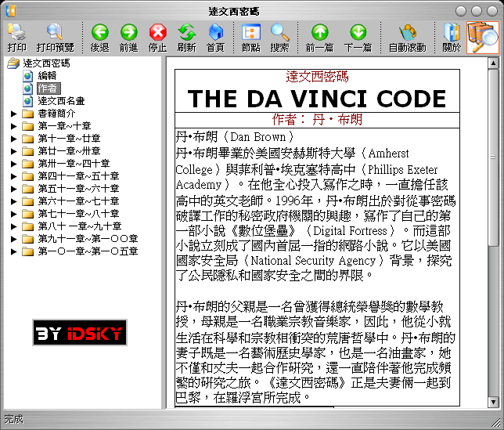Select the 第八十 一章~九十章 folder label
This screenshot has height=430, width=504.
[80, 226]
